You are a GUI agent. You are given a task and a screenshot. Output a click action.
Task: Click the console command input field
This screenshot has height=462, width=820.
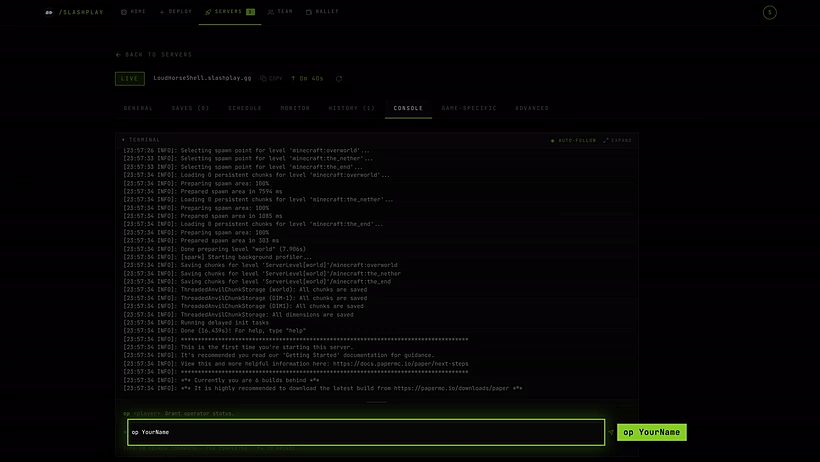(366, 432)
